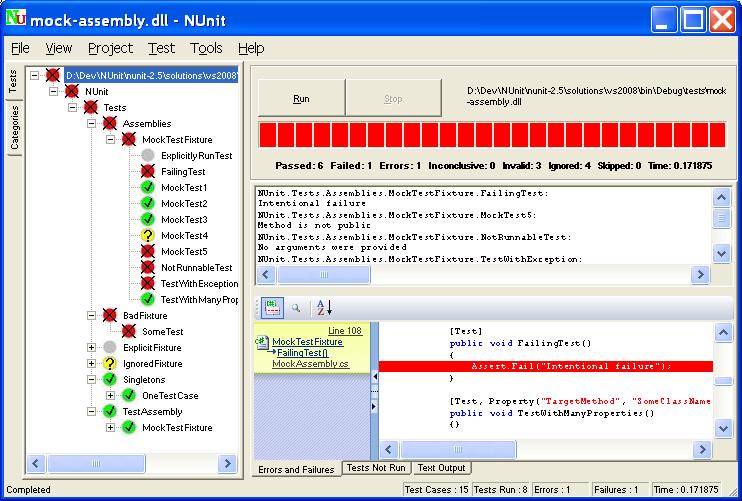Open the View menu
Viewport: 742px width, 501px height.
59,48
